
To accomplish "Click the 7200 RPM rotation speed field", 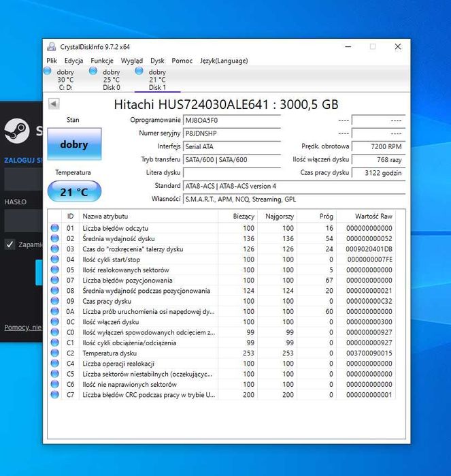I will 378,146.
